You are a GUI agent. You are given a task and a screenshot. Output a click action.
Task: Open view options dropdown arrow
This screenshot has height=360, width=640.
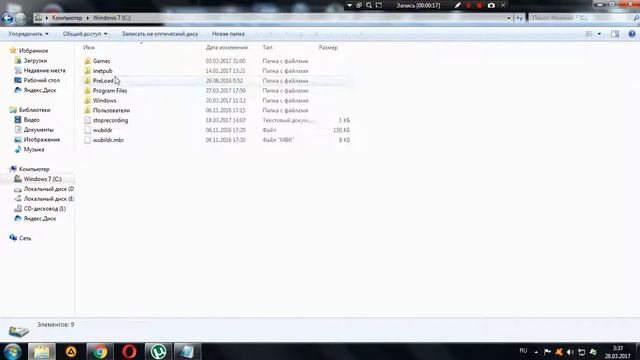pyautogui.click(x=599, y=34)
